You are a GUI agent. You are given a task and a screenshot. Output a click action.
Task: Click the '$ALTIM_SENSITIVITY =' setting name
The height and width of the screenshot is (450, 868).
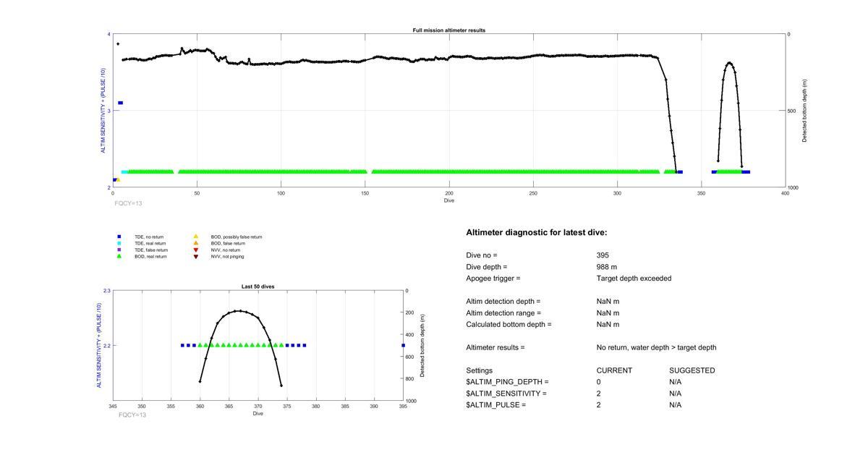click(x=506, y=394)
